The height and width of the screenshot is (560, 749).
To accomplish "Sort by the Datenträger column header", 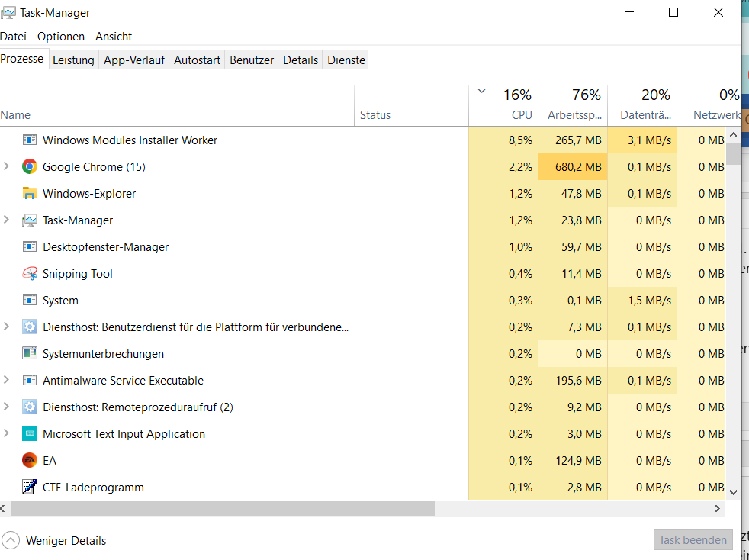I will click(642, 106).
